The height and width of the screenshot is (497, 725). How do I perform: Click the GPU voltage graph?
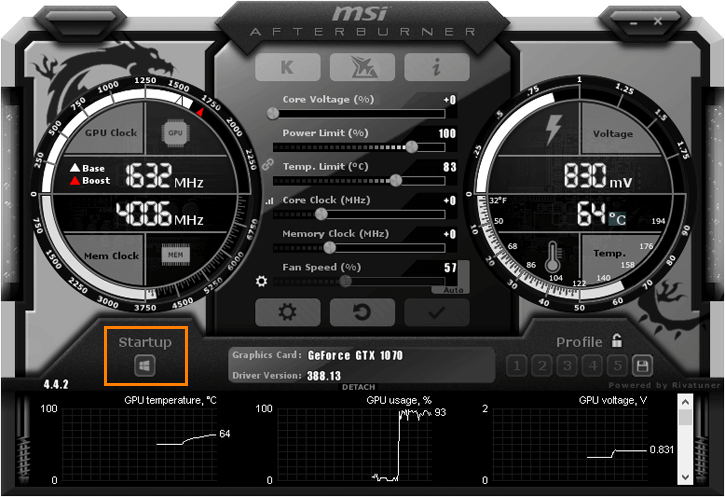coord(570,444)
